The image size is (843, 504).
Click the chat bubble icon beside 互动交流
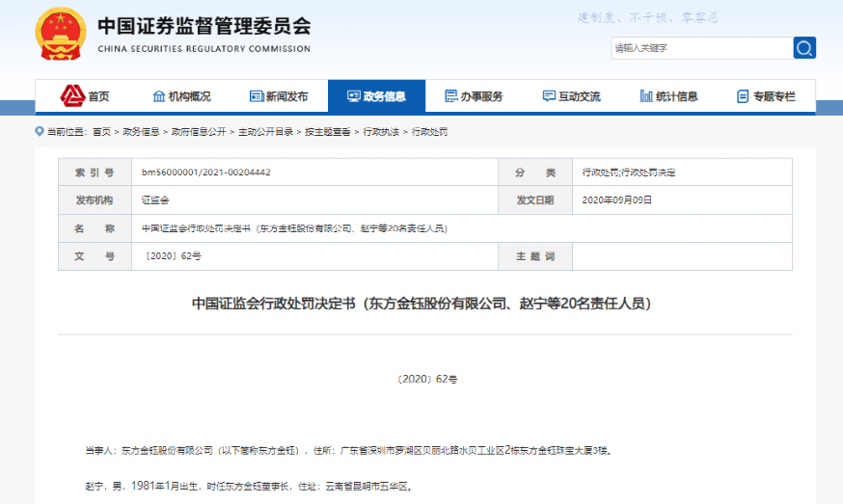tap(549, 96)
